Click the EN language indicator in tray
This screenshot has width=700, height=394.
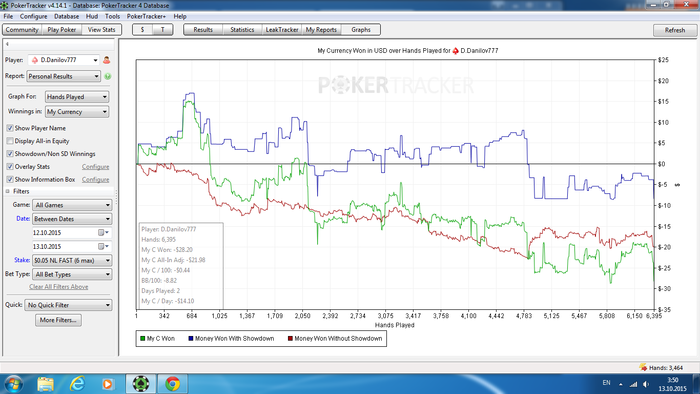click(606, 383)
